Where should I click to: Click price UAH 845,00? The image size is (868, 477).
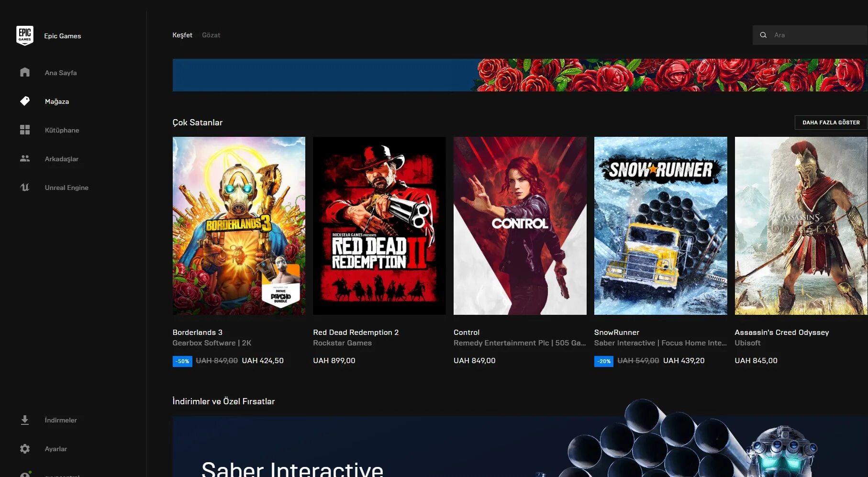(x=756, y=361)
